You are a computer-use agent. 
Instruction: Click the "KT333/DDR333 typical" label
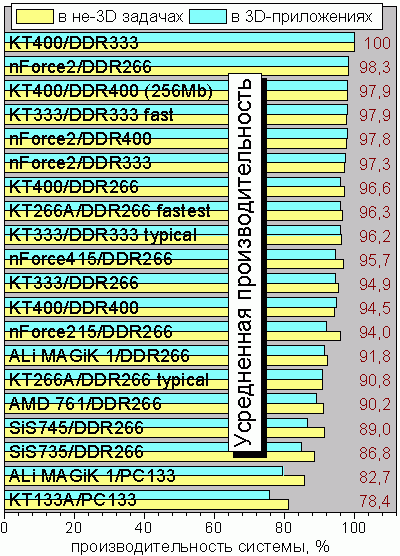point(102,235)
